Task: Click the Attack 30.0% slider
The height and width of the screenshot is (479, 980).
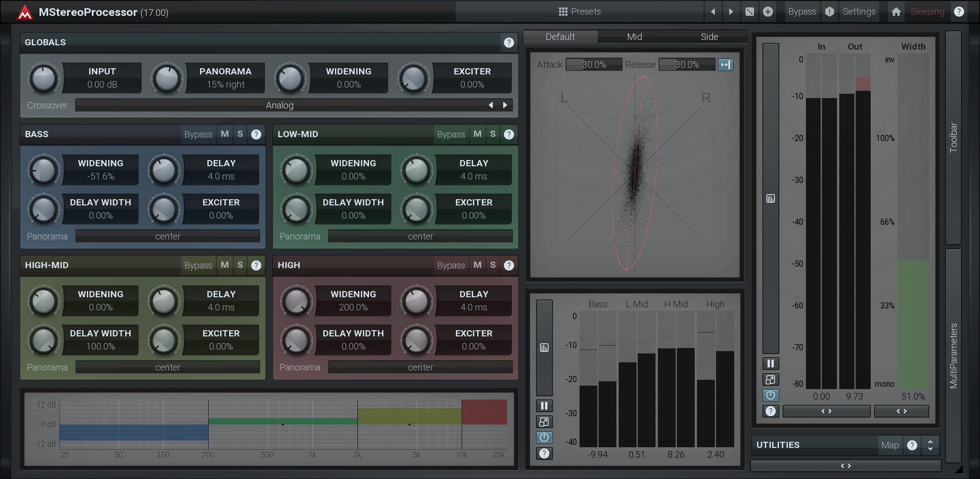Action: tap(594, 65)
